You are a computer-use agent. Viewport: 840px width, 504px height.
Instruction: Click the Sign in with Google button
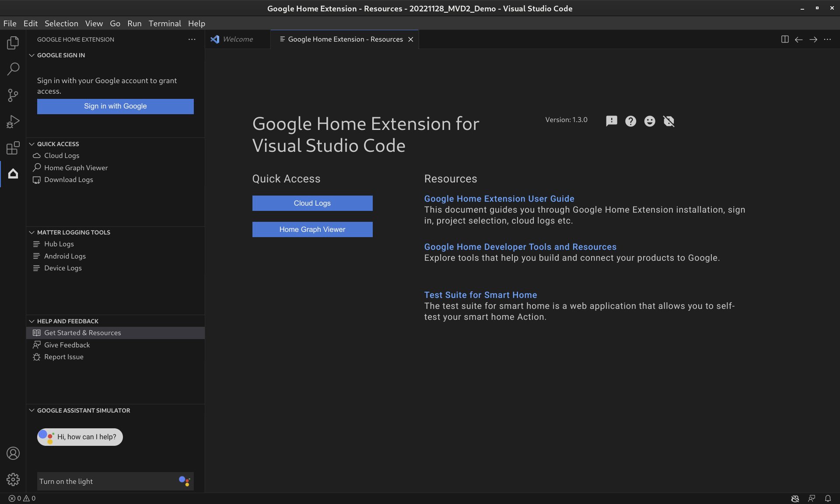point(115,106)
